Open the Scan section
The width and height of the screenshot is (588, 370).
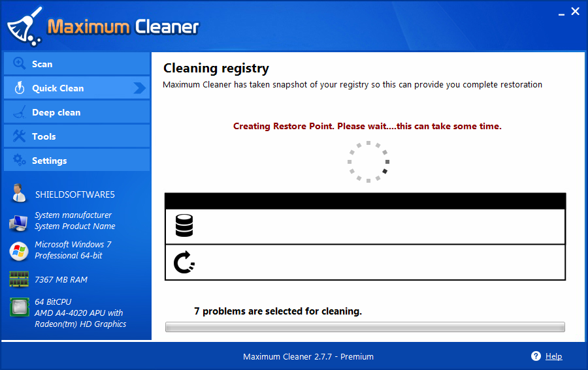tap(77, 64)
